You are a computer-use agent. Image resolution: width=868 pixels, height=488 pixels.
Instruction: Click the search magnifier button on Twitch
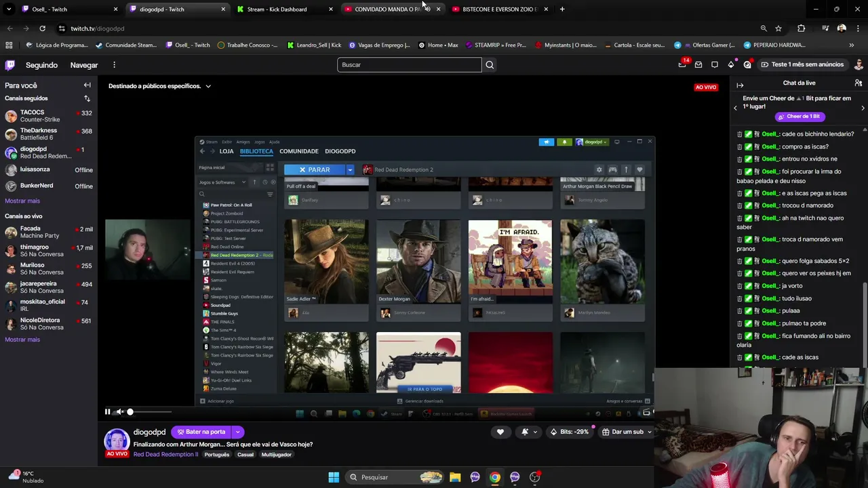point(490,64)
